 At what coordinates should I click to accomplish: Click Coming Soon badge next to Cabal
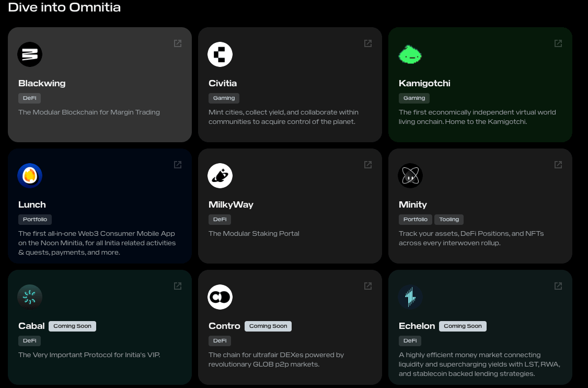72,326
